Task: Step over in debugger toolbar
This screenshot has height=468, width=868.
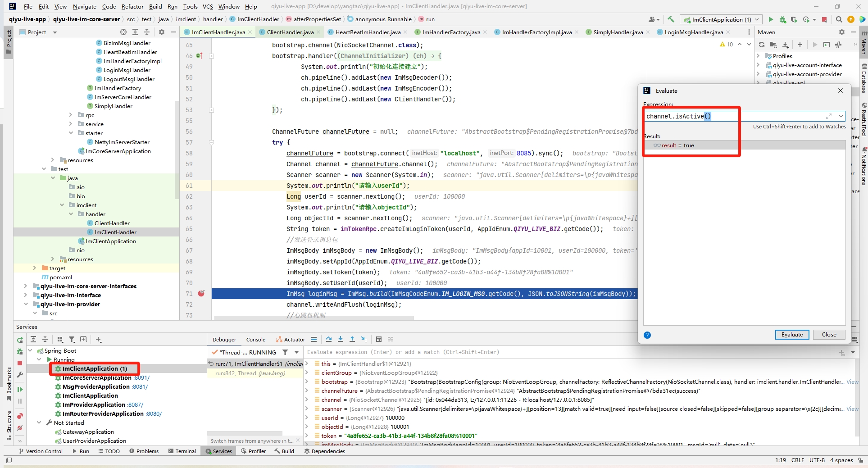Action: pyautogui.click(x=329, y=339)
